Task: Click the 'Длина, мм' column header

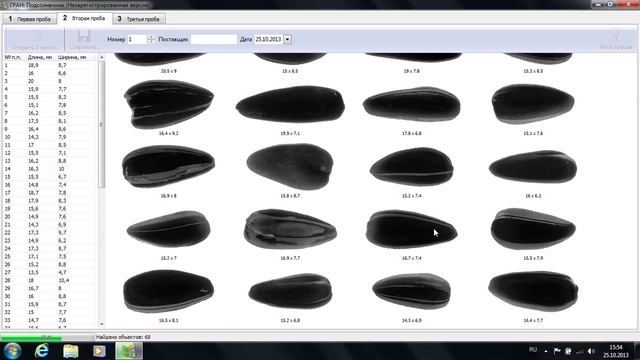Action: click(x=40, y=57)
